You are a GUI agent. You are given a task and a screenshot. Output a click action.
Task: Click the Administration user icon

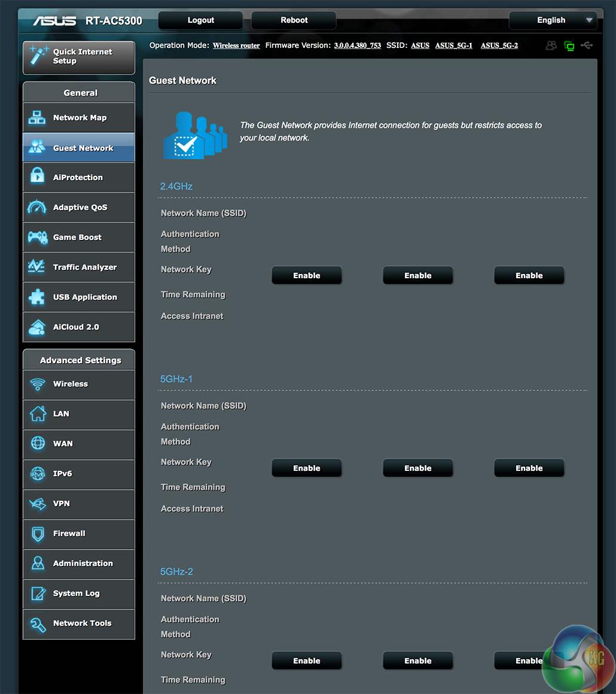(x=38, y=563)
